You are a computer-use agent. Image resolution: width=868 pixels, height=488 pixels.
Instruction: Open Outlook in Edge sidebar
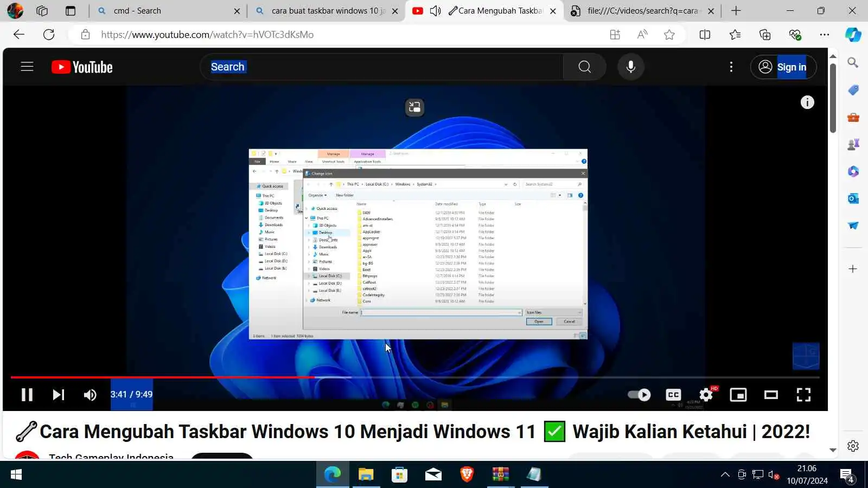click(x=853, y=198)
